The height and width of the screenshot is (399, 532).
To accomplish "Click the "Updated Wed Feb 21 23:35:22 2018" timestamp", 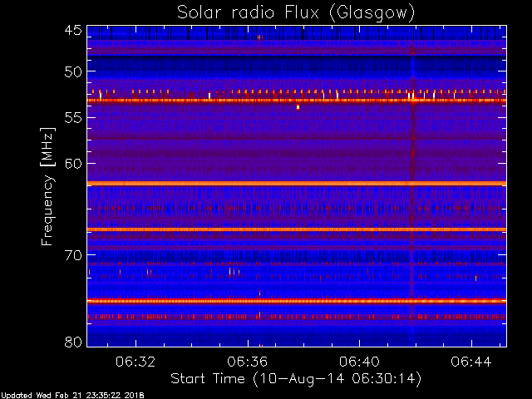I will click(x=72, y=396).
